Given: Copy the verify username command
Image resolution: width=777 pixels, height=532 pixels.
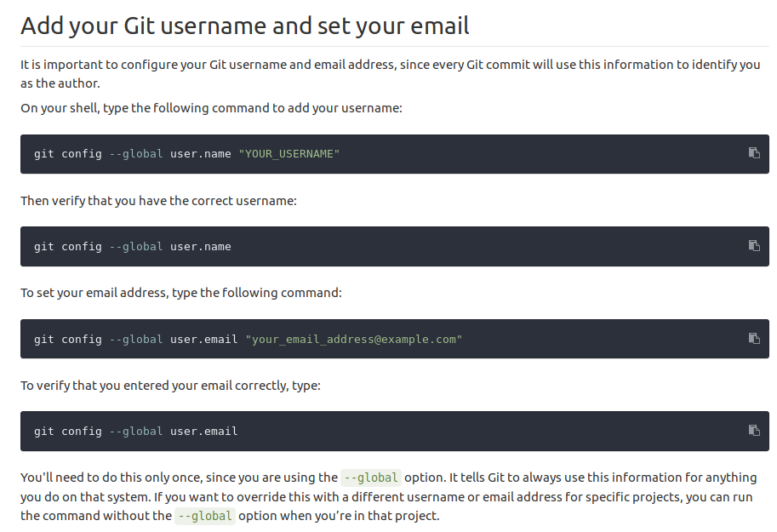Looking at the screenshot, I should (x=753, y=246).
